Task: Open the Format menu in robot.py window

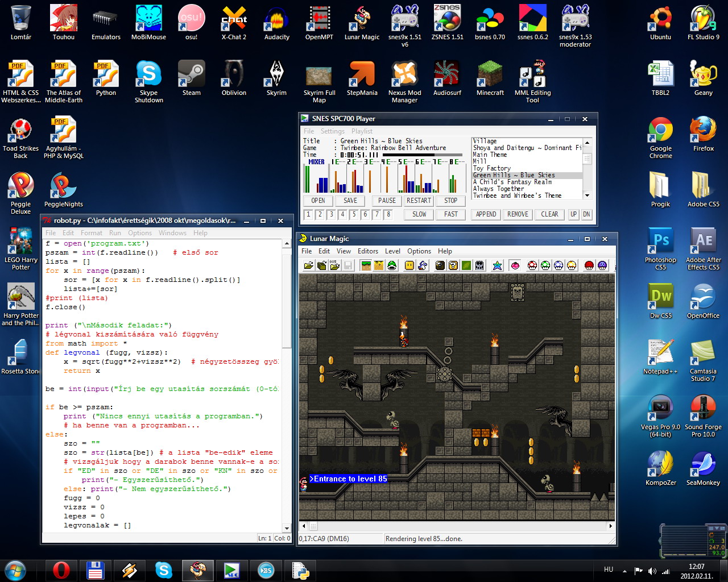Action: pyautogui.click(x=92, y=233)
